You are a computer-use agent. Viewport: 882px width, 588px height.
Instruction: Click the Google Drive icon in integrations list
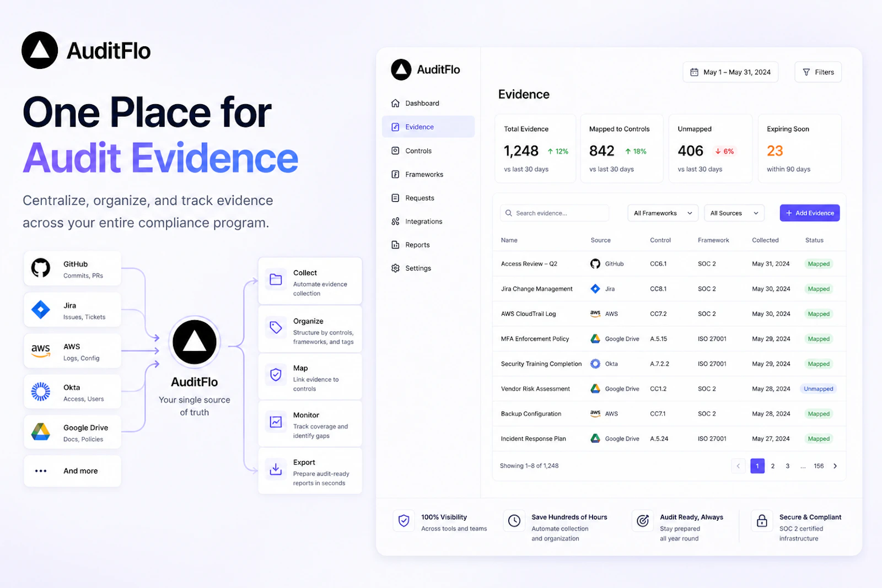coord(41,432)
